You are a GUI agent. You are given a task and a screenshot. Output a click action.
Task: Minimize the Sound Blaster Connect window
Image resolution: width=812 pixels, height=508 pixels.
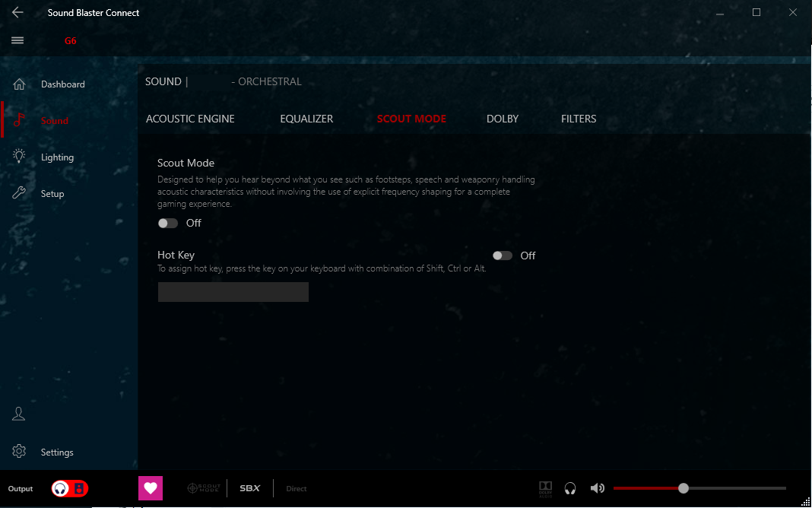(x=720, y=14)
